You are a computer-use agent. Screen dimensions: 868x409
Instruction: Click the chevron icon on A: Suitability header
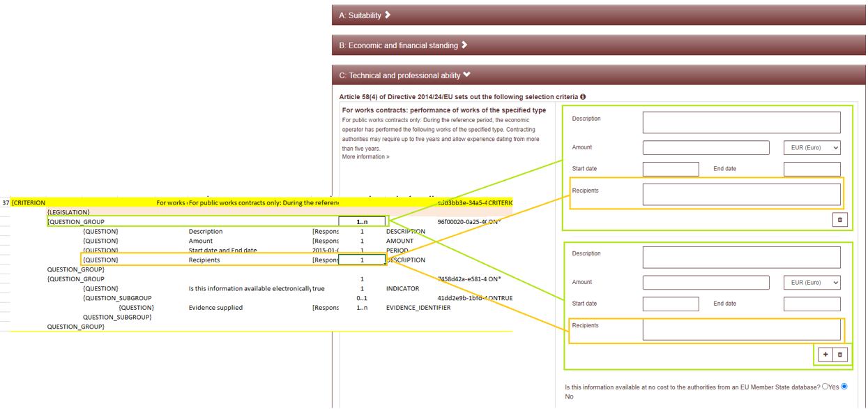388,14
